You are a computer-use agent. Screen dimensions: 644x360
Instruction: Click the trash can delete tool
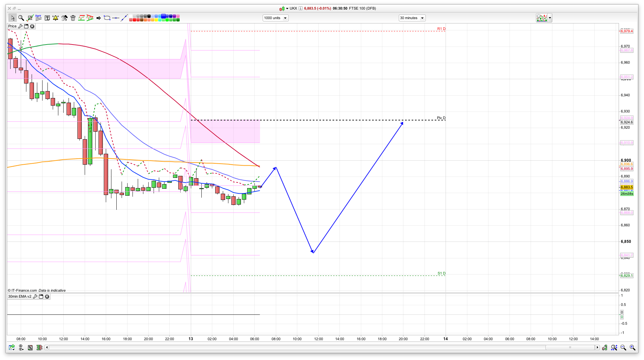click(x=73, y=18)
